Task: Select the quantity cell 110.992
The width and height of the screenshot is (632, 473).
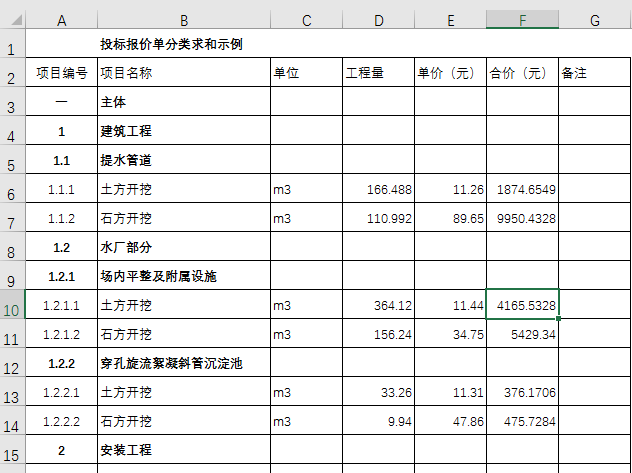Action: pyautogui.click(x=378, y=218)
